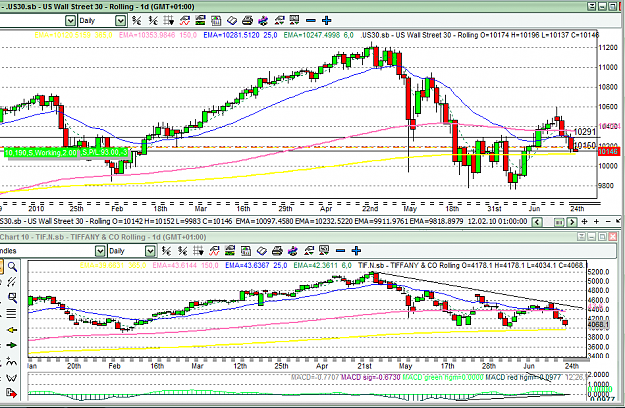625x408 pixels.
Task: Click the yellow EMA 365 label on US30 chart
Action: click(x=73, y=35)
